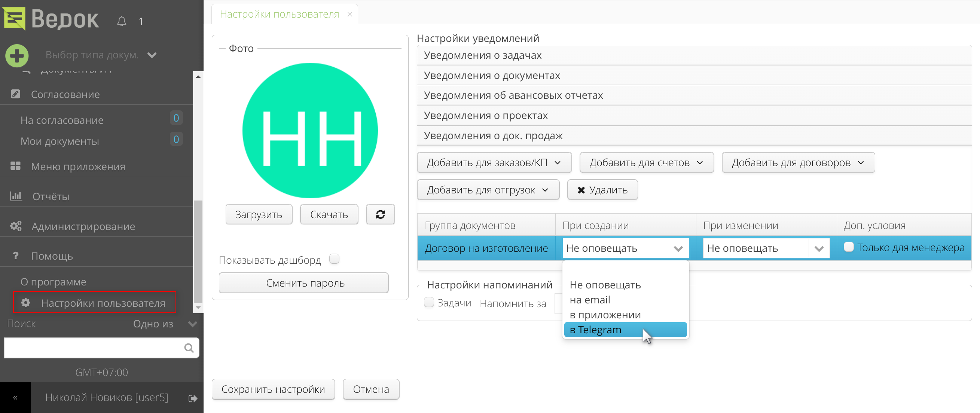
Task: Check Только для менеджера checkbox
Action: tap(848, 247)
